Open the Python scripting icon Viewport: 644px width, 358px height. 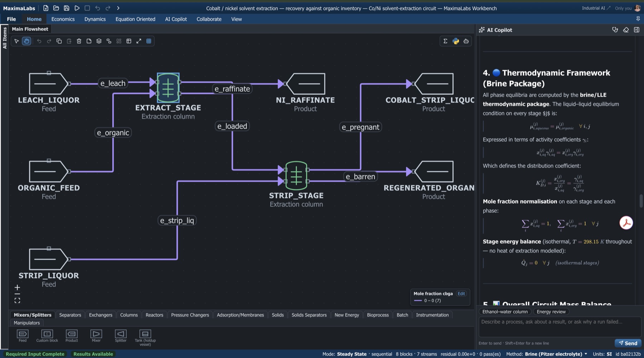(x=456, y=41)
